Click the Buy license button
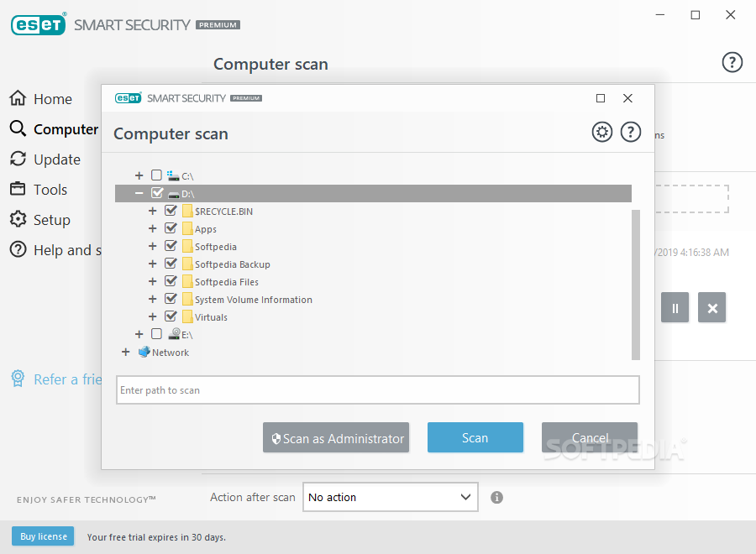Screen dimensions: 756x554 click(x=43, y=536)
